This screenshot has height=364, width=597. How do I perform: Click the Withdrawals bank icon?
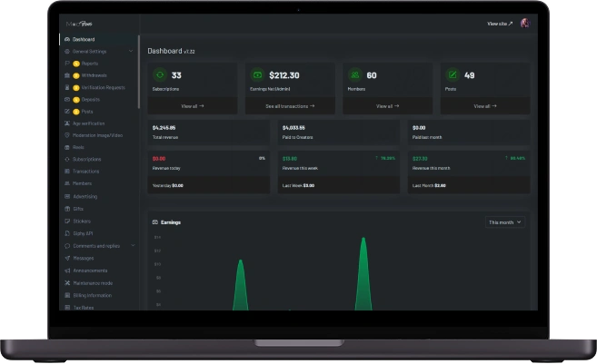pyautogui.click(x=67, y=75)
